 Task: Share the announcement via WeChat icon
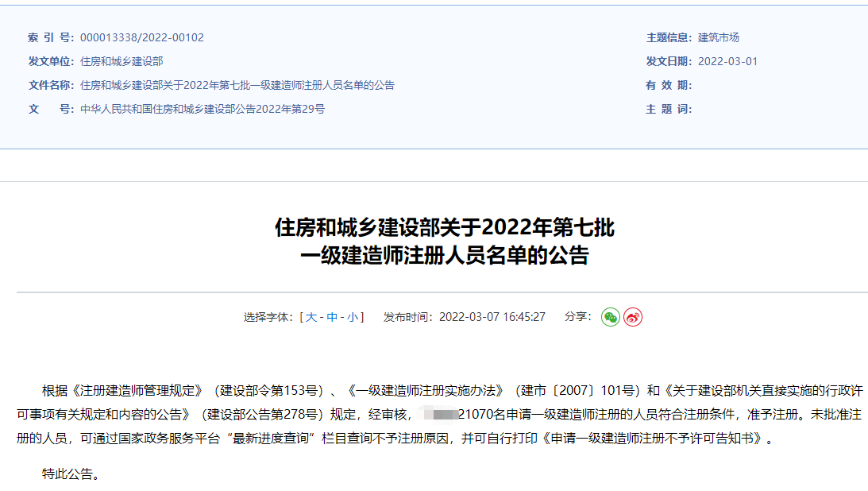point(610,316)
